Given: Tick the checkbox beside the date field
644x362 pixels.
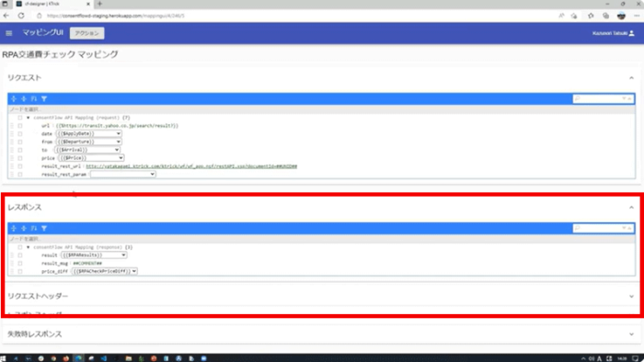Looking at the screenshot, I should pos(19,133).
